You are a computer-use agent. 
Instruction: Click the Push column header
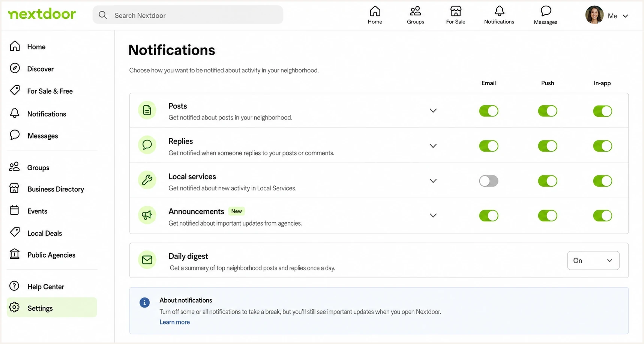[547, 83]
